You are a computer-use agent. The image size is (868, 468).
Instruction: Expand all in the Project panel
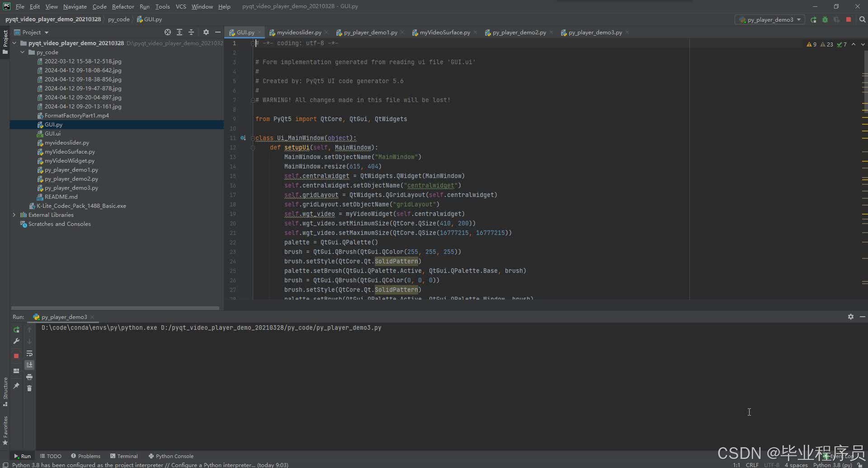179,32
